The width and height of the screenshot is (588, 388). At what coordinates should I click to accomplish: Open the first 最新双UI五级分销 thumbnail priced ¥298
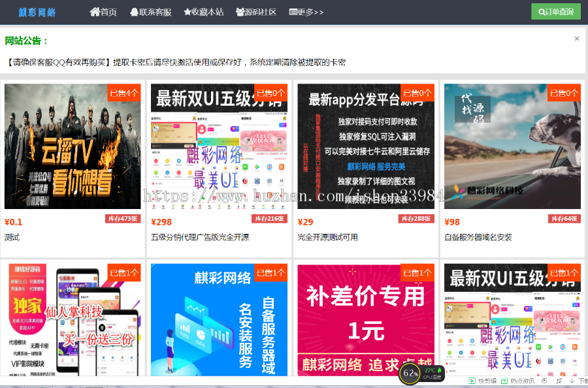219,146
